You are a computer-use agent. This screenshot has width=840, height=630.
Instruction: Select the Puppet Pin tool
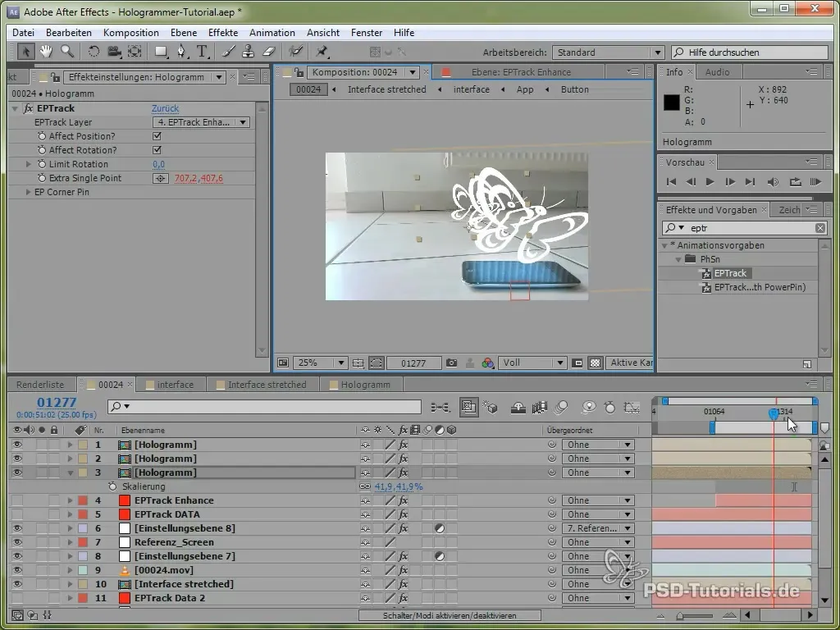322,52
